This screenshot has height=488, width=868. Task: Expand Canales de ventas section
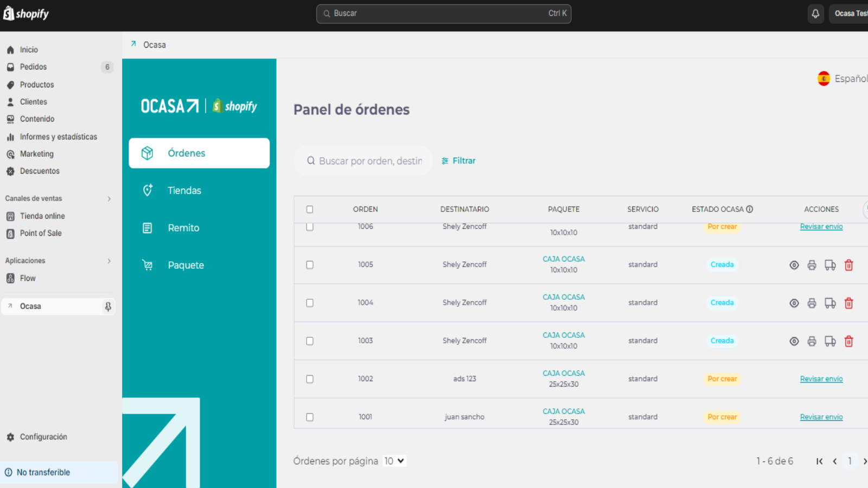(109, 199)
